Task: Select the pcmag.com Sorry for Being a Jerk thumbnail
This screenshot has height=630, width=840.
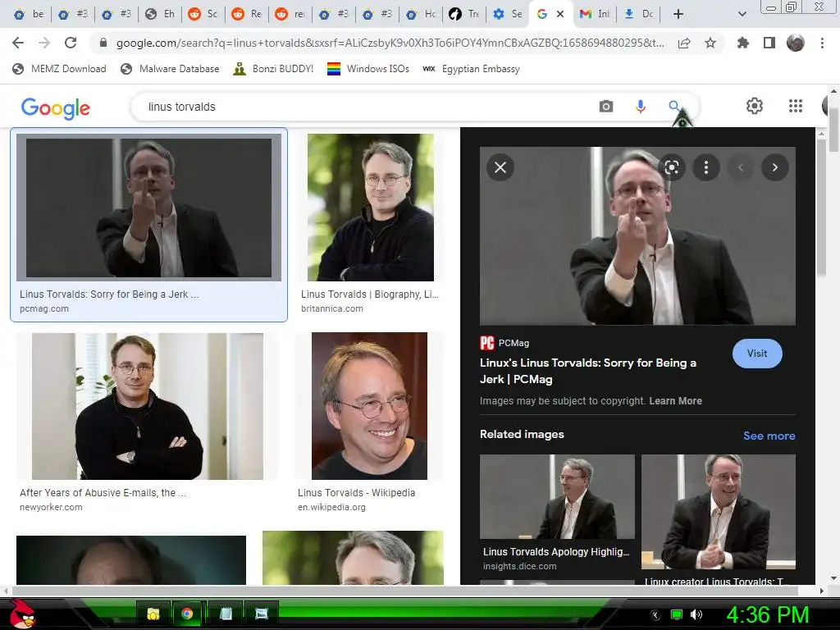Action: (149, 208)
